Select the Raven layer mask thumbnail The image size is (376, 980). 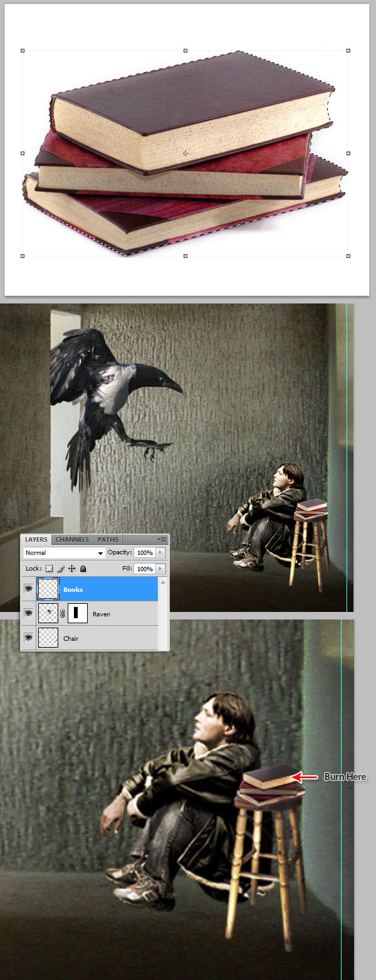pos(78,614)
